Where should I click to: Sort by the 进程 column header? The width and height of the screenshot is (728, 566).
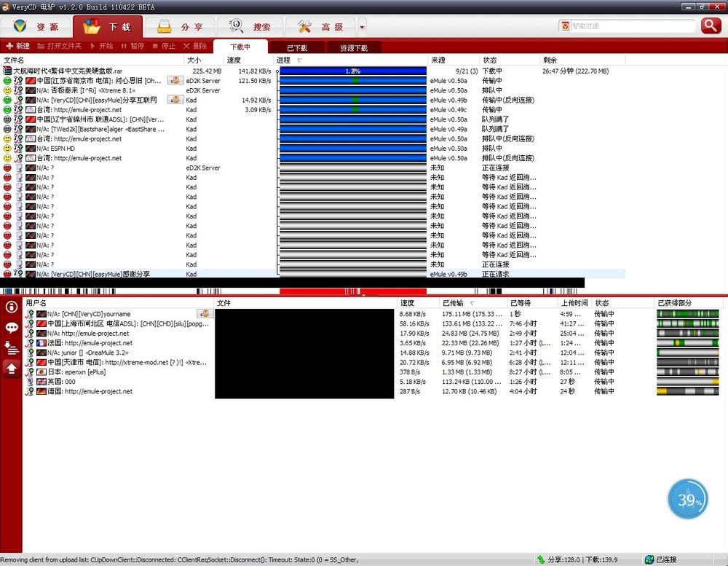[351, 60]
